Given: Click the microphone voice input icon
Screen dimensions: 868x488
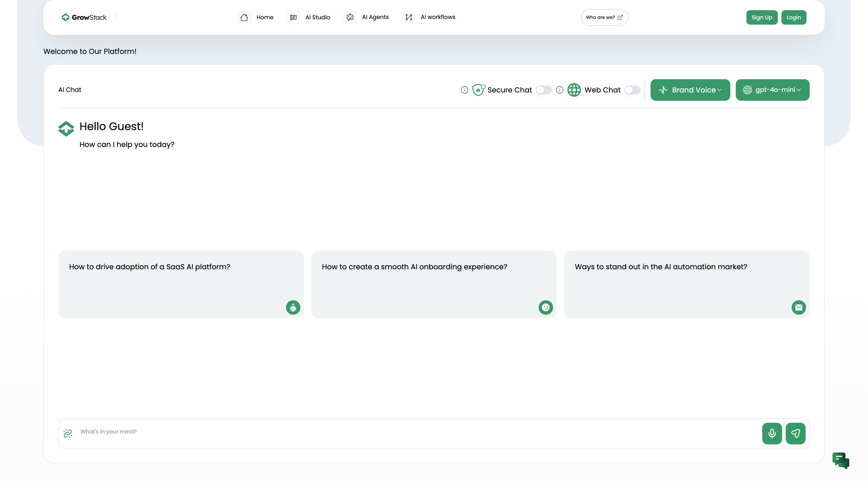Looking at the screenshot, I should click(x=772, y=433).
